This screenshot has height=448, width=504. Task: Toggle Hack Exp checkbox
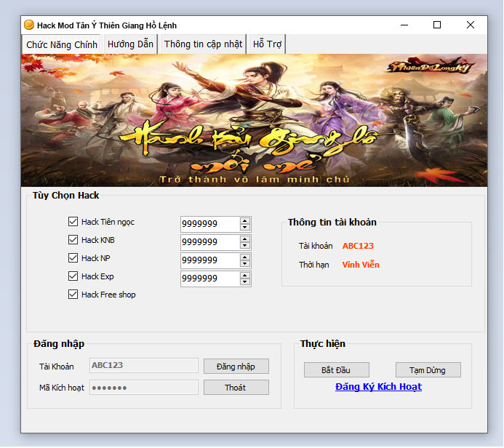73,276
